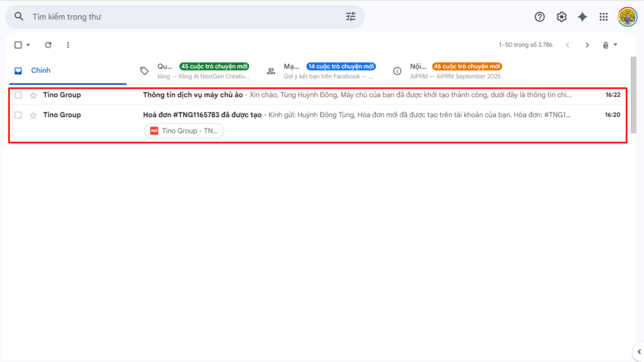Toggle the select-all checkbox

pyautogui.click(x=18, y=45)
